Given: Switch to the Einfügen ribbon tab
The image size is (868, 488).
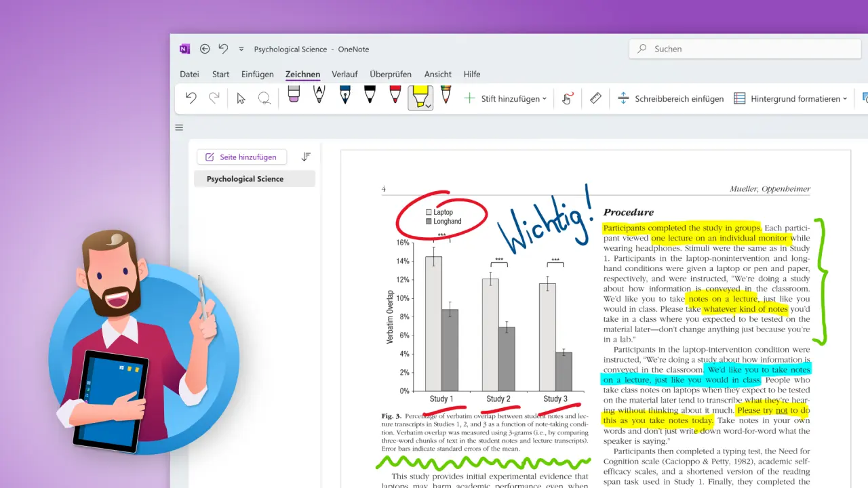Looking at the screenshot, I should click(x=257, y=74).
